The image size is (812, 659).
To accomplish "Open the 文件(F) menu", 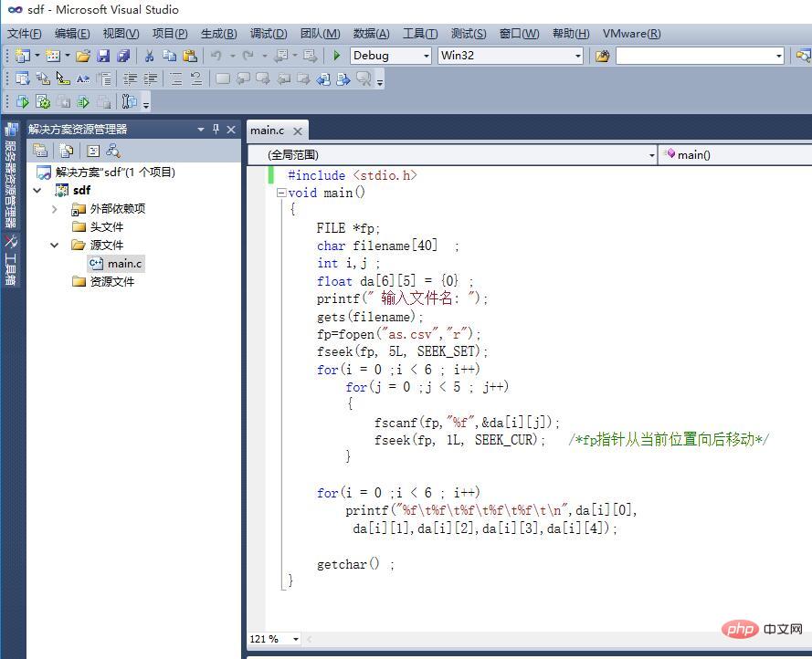I will coord(25,34).
